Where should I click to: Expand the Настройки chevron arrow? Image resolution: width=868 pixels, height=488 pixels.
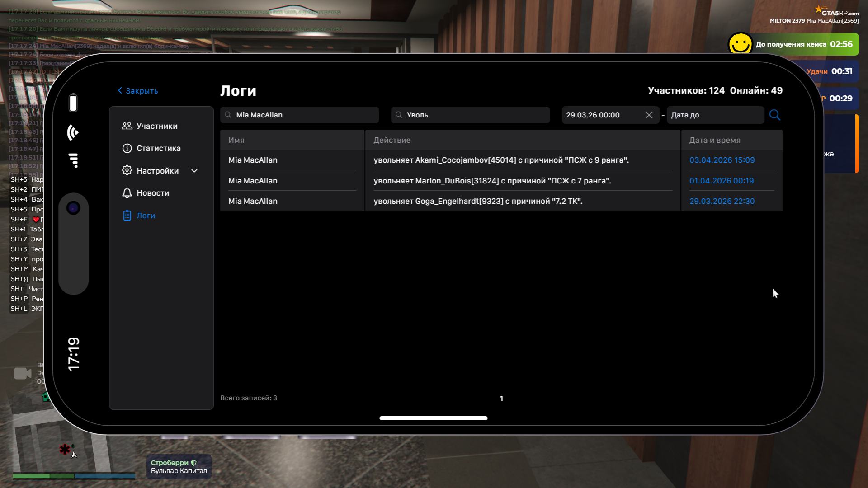(194, 171)
